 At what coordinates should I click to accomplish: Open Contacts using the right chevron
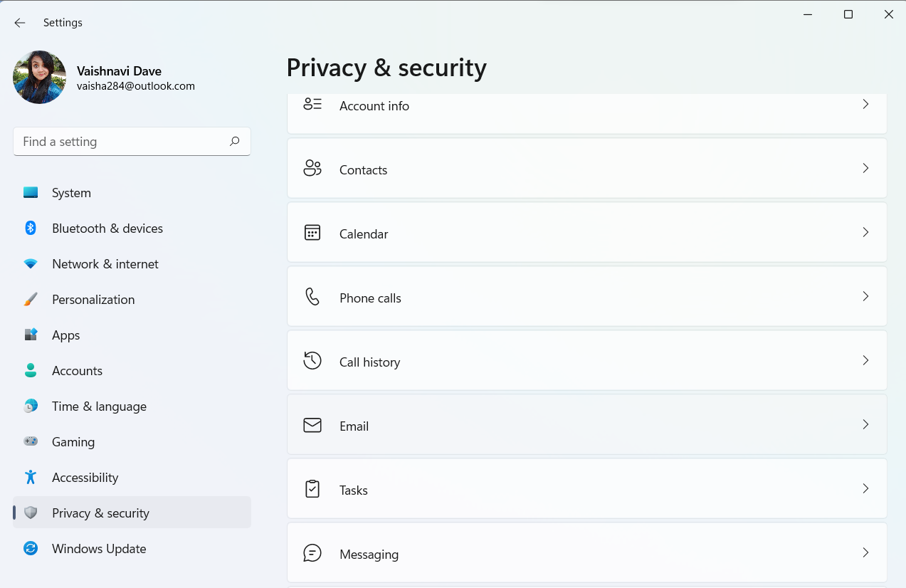pyautogui.click(x=865, y=169)
